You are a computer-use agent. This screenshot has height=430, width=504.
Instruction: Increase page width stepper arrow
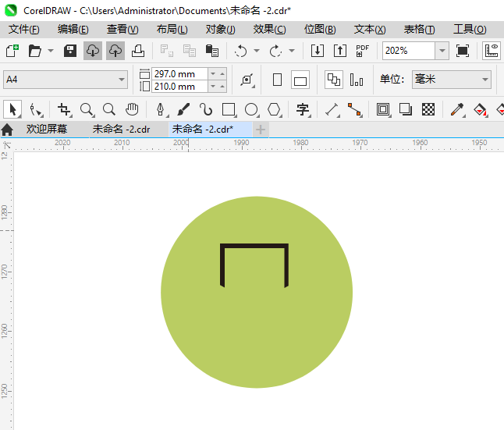tap(222, 74)
